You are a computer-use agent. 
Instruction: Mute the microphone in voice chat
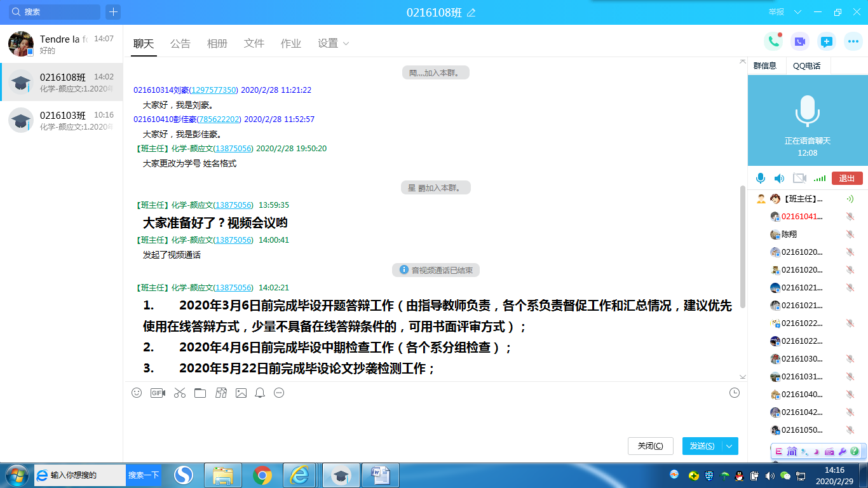pos(761,179)
